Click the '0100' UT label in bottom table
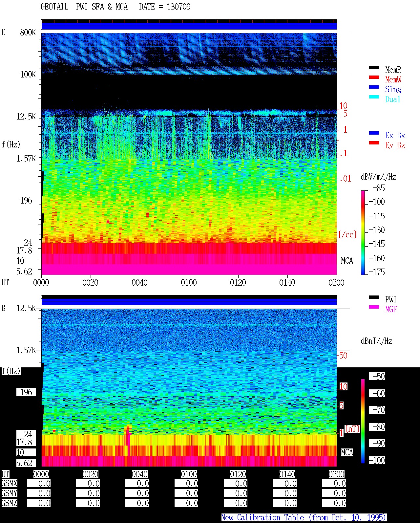Viewport: 420px width, 523px height. click(189, 474)
